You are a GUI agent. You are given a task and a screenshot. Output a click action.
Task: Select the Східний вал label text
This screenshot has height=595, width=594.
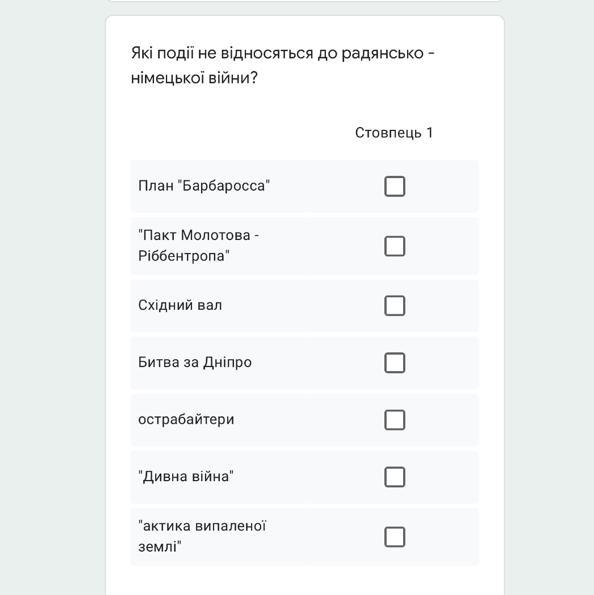(x=180, y=305)
